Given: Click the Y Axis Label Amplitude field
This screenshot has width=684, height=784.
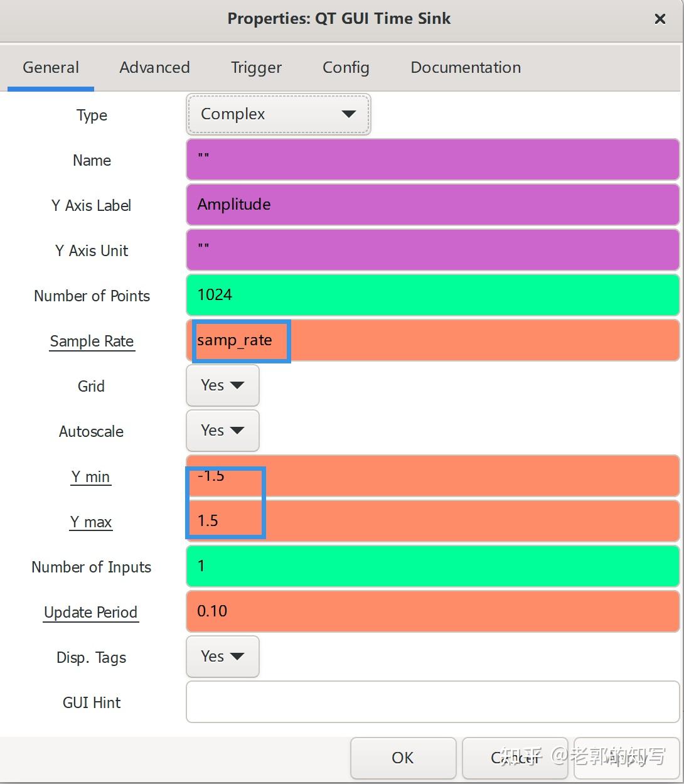Looking at the screenshot, I should point(433,205).
